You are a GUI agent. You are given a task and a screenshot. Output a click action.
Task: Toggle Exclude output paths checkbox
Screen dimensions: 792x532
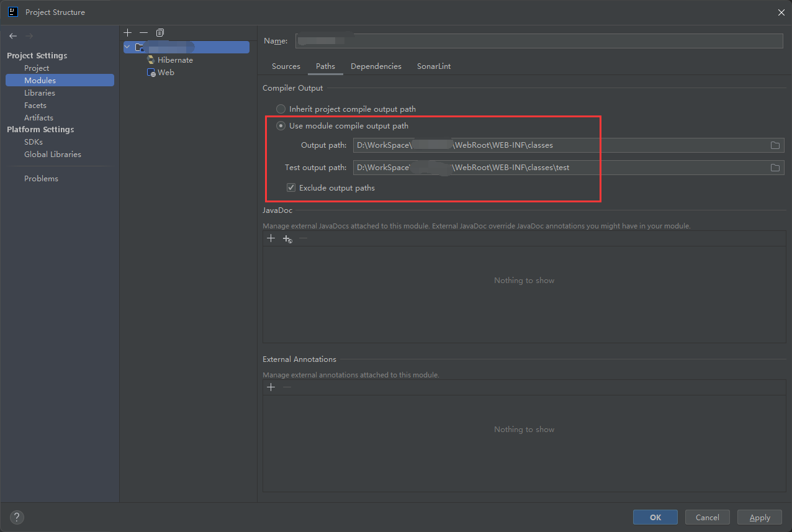pos(290,187)
